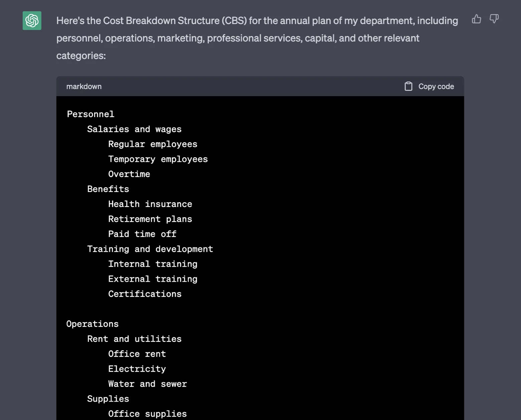Screen dimensions: 521x420
Task: Click the ChatGPT assistant avatar icon
Action: tap(32, 21)
